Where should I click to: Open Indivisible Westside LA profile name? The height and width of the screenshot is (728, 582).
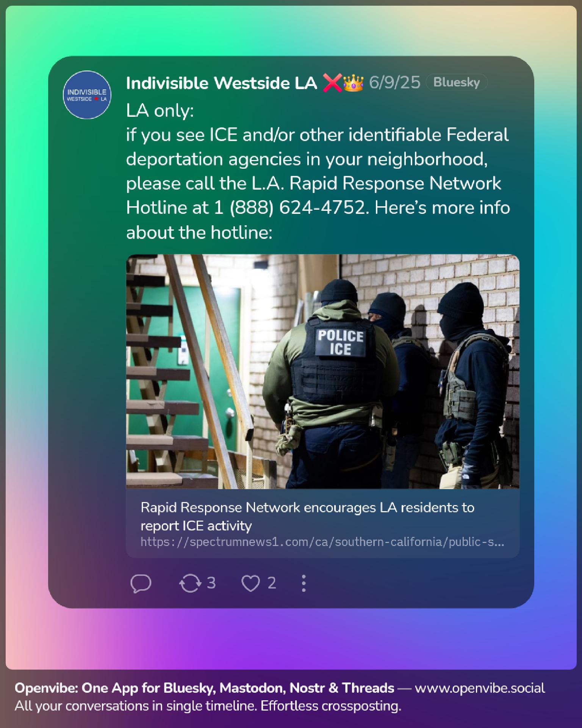[x=221, y=83]
